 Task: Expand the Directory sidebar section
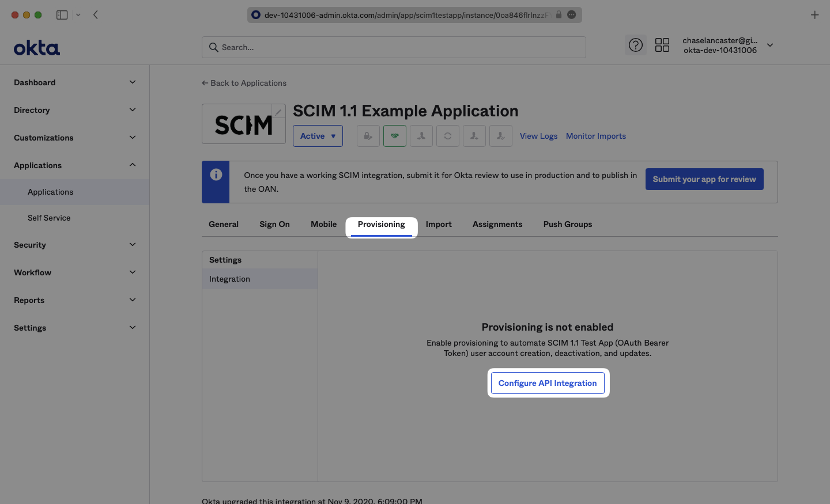tap(74, 110)
